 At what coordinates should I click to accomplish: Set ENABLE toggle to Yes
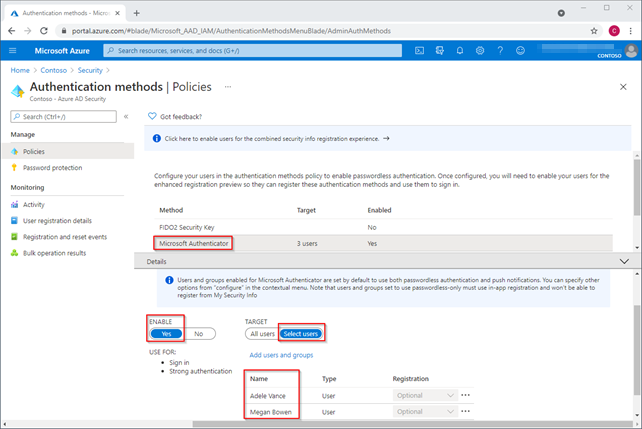pos(165,334)
